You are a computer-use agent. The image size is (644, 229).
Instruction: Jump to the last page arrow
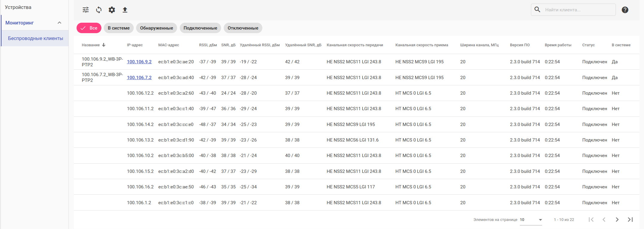(x=630, y=219)
